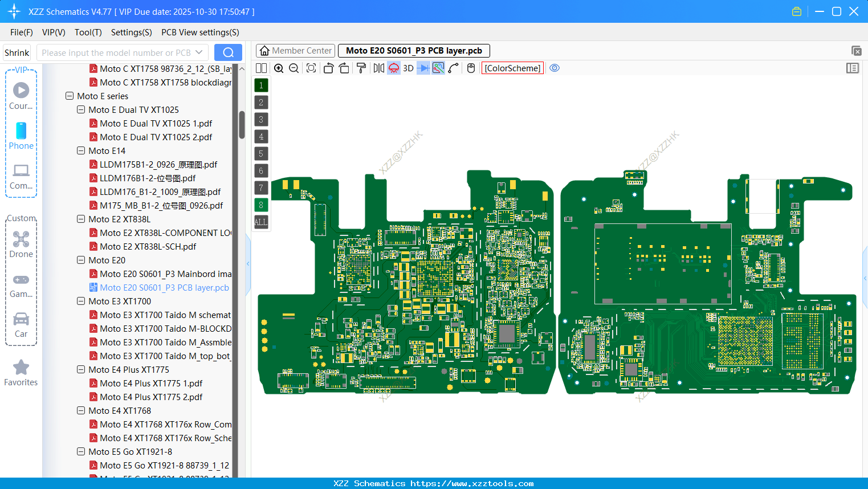Image resolution: width=868 pixels, height=489 pixels.
Task: Toggle the eye visibility icon in toolbar
Action: [555, 68]
